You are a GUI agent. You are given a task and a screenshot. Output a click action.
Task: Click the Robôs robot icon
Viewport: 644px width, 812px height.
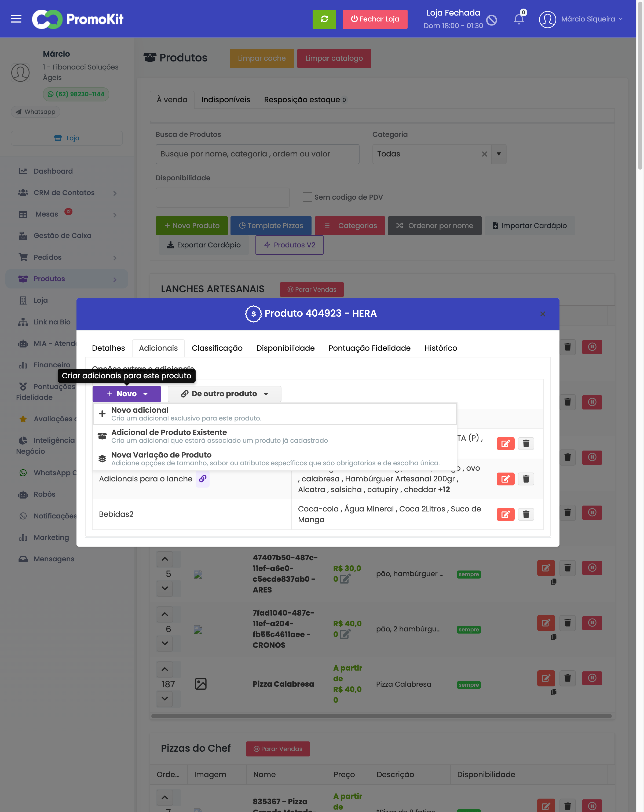point(23,495)
